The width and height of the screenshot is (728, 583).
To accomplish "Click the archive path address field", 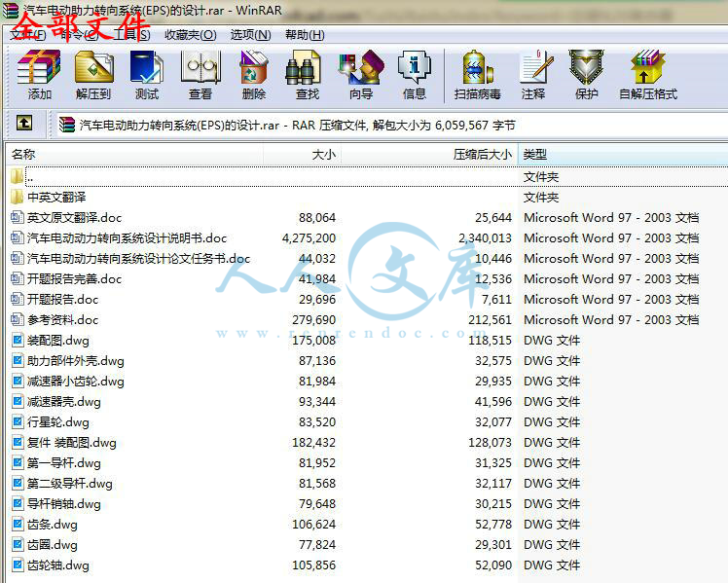I will [x=392, y=125].
